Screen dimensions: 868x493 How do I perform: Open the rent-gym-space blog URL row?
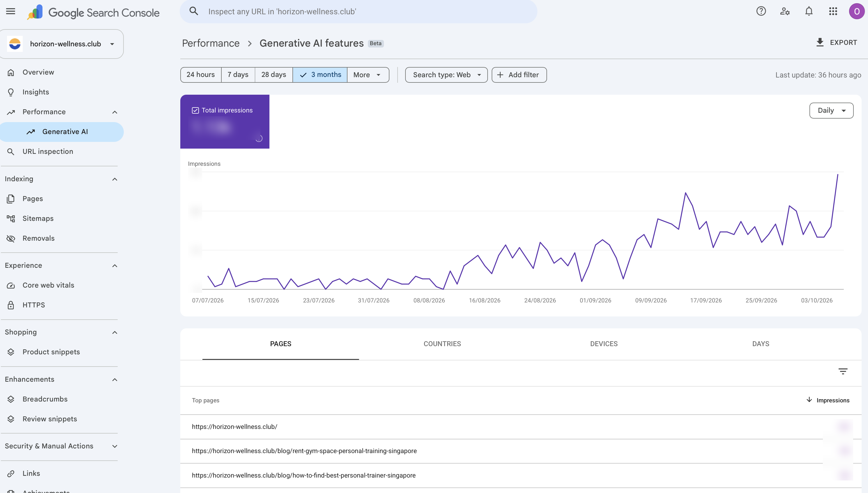[x=521, y=451]
